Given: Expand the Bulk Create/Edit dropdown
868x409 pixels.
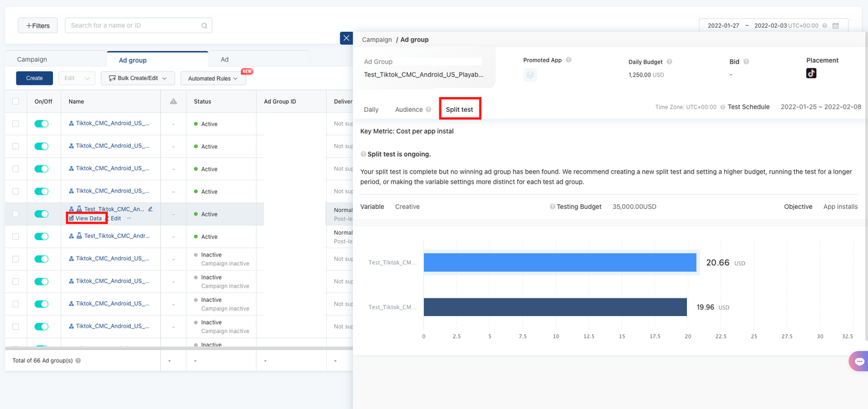Looking at the screenshot, I should 138,78.
